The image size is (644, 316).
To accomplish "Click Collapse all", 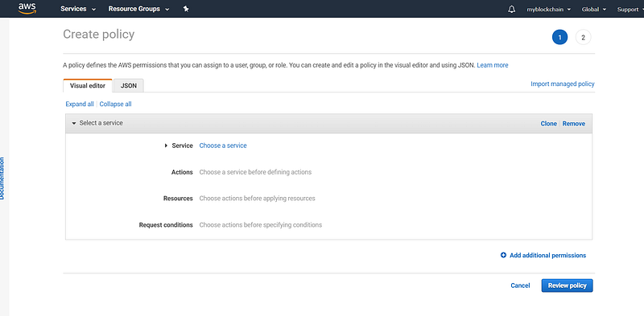I will point(115,105).
